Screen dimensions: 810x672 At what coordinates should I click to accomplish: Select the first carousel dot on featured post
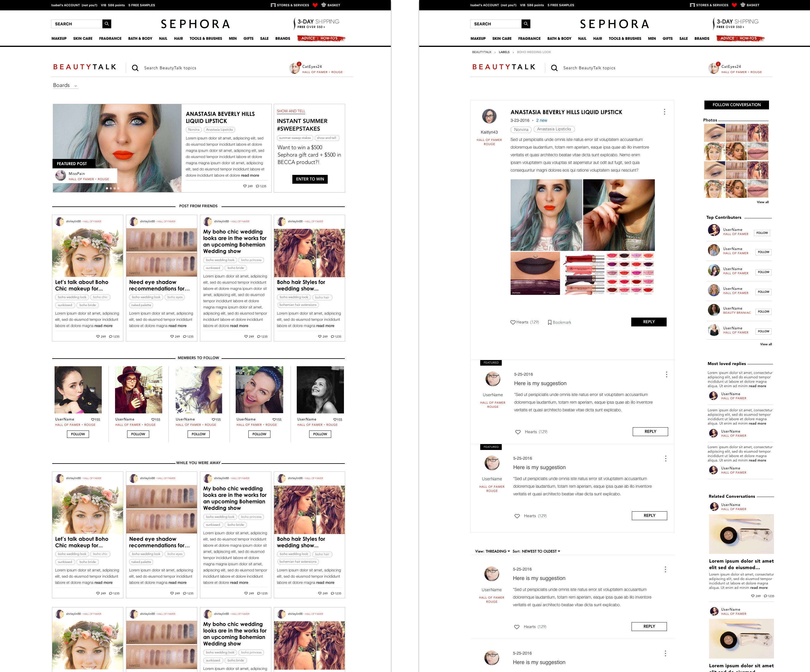click(x=107, y=188)
